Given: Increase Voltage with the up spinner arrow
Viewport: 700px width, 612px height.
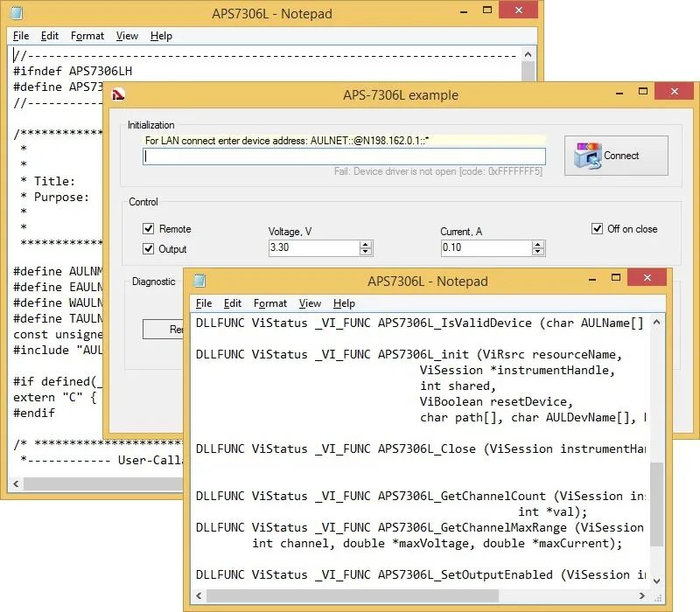Looking at the screenshot, I should [366, 245].
